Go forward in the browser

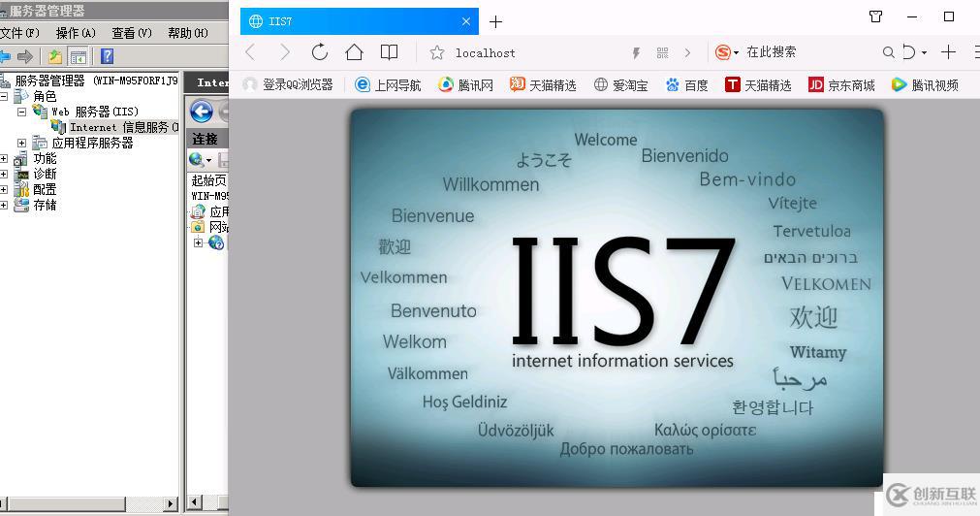[x=285, y=52]
